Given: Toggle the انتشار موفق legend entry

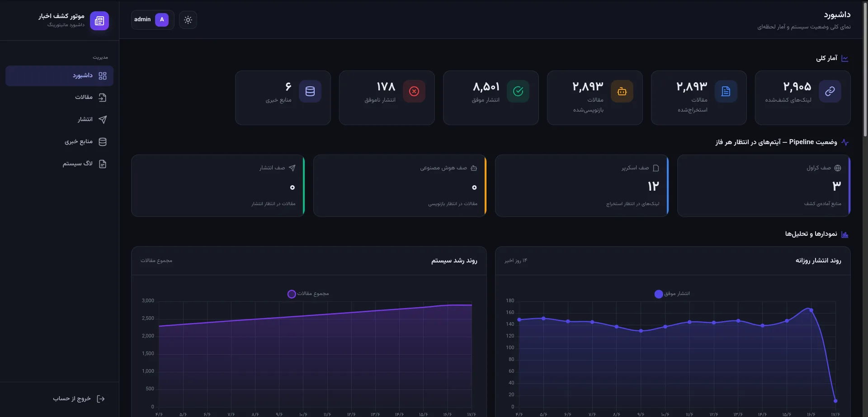Looking at the screenshot, I should pos(672,294).
